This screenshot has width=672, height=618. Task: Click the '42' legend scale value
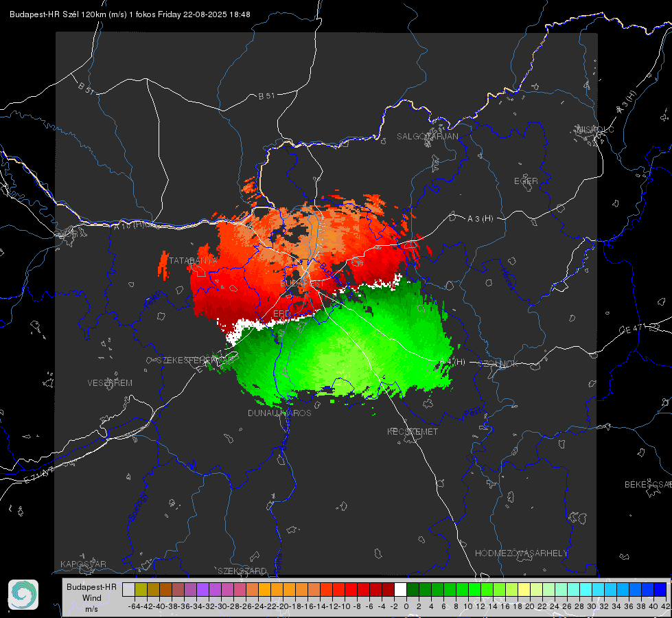tap(666, 606)
